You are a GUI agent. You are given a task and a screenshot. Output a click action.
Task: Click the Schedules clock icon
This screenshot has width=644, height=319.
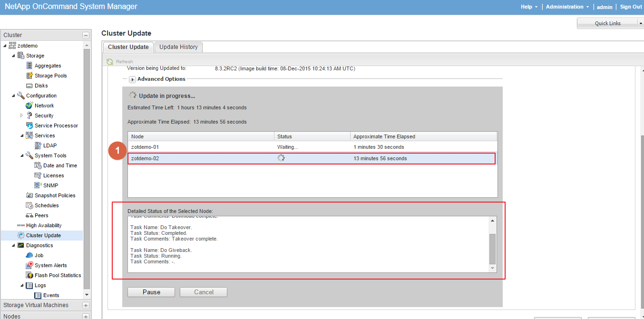pyautogui.click(x=29, y=205)
